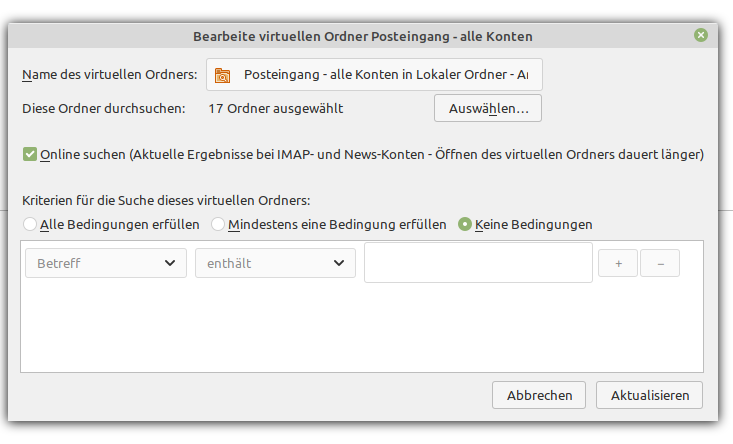Add a search criterion with the plus button

[618, 263]
